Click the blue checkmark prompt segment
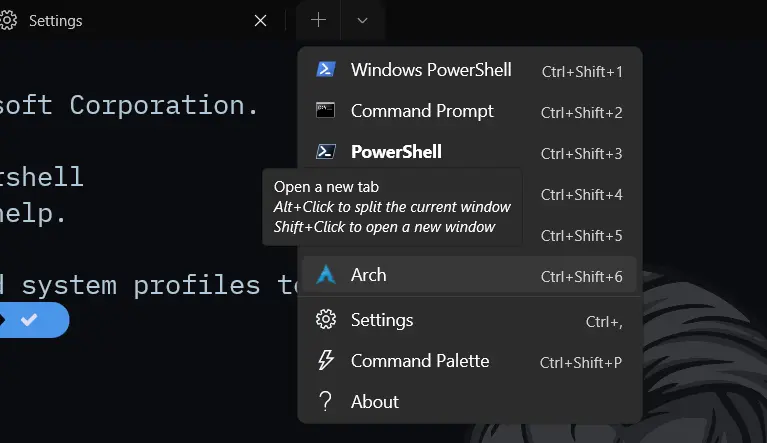The image size is (767, 443). pyautogui.click(x=33, y=320)
